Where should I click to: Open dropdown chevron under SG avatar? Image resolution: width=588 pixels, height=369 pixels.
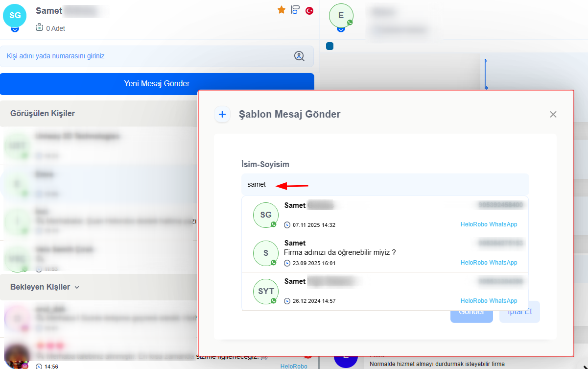click(15, 30)
